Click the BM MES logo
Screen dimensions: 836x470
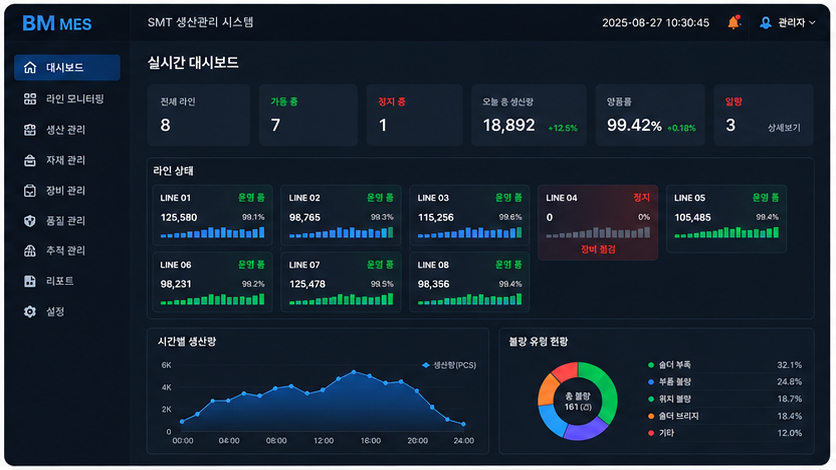point(57,23)
